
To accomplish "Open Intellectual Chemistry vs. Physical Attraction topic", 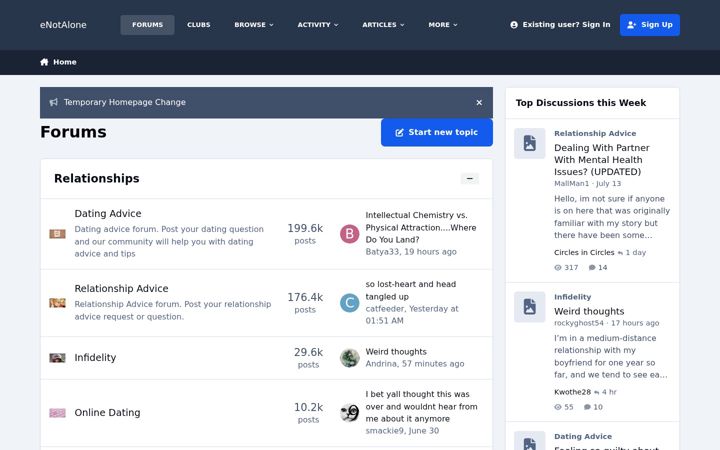I will pos(421,227).
